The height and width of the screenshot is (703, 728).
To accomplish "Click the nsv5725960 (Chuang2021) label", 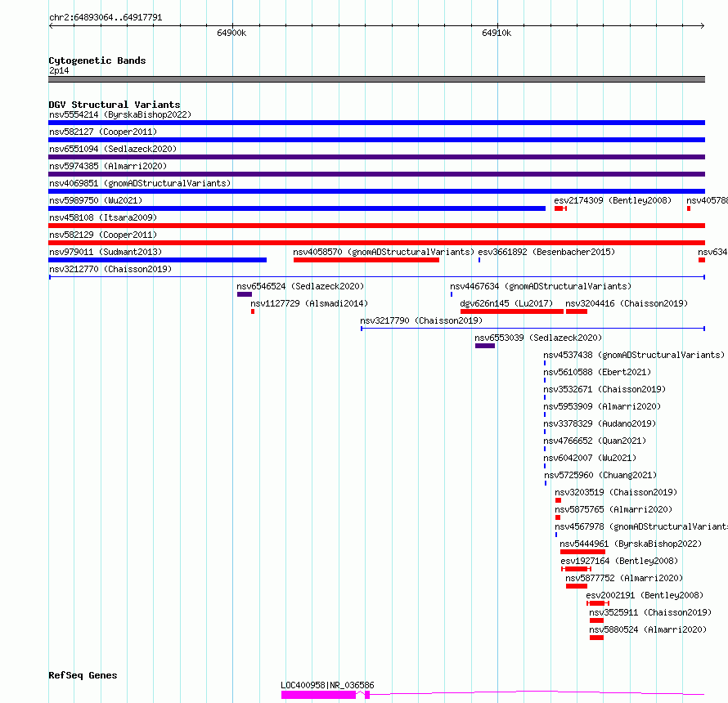I will pyautogui.click(x=600, y=475).
